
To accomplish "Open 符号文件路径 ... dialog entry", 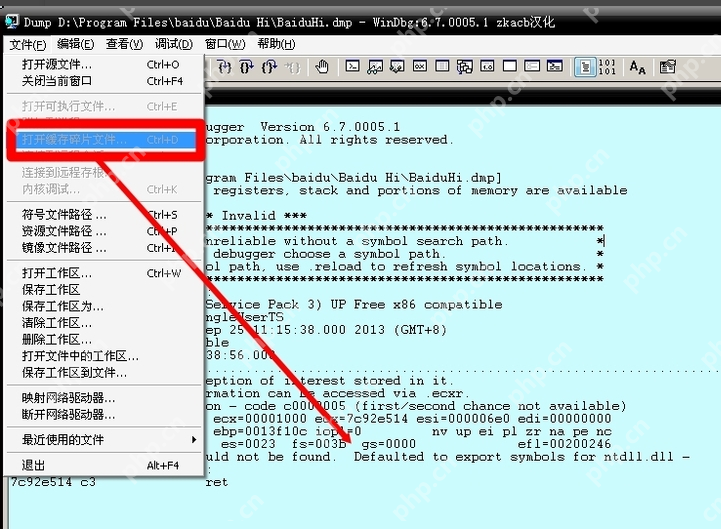I will [104, 215].
